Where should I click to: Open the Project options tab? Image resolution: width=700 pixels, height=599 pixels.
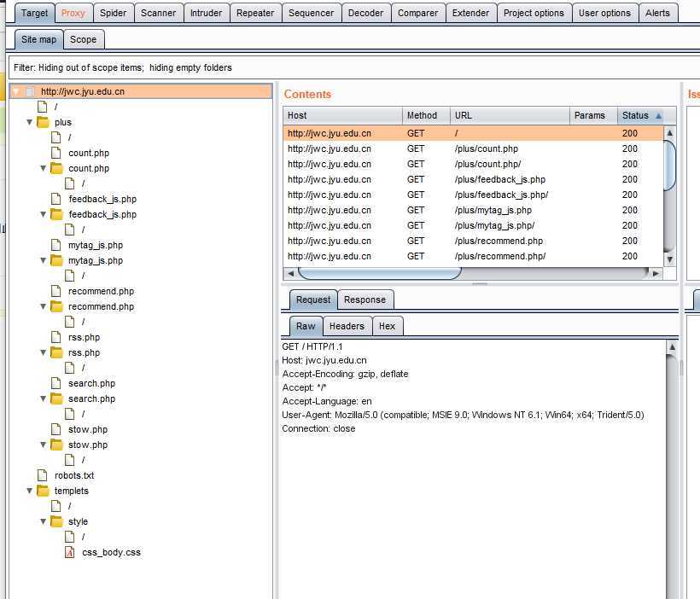pyautogui.click(x=534, y=13)
